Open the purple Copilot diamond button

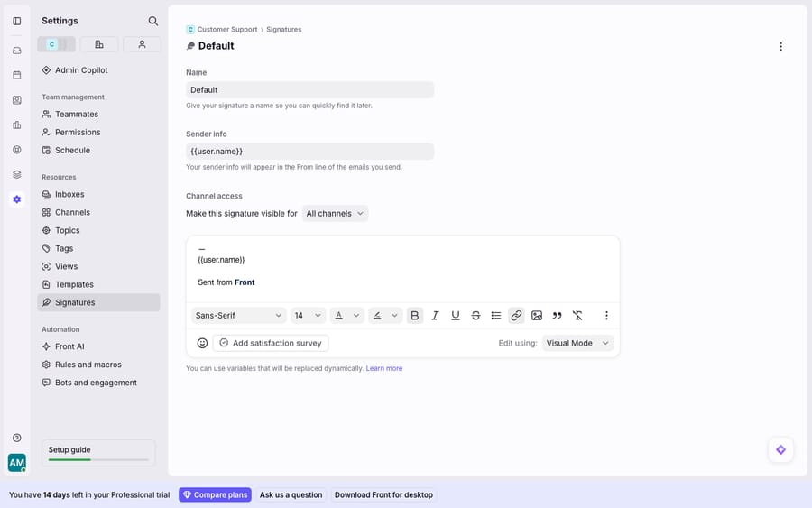[780, 450]
